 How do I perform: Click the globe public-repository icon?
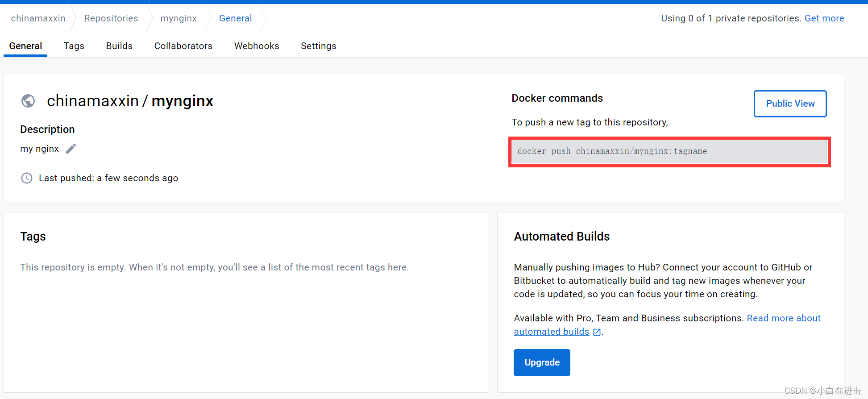pyautogui.click(x=28, y=101)
